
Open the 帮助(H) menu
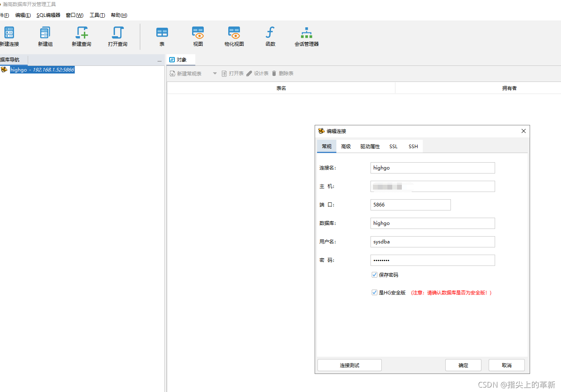[x=119, y=15]
